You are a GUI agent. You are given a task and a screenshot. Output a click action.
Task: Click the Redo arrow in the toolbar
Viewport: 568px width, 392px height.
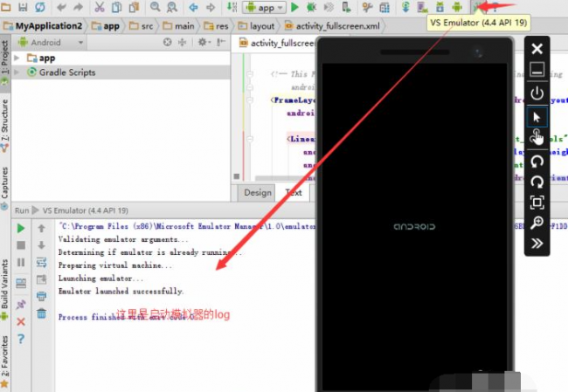pyautogui.click(x=78, y=7)
